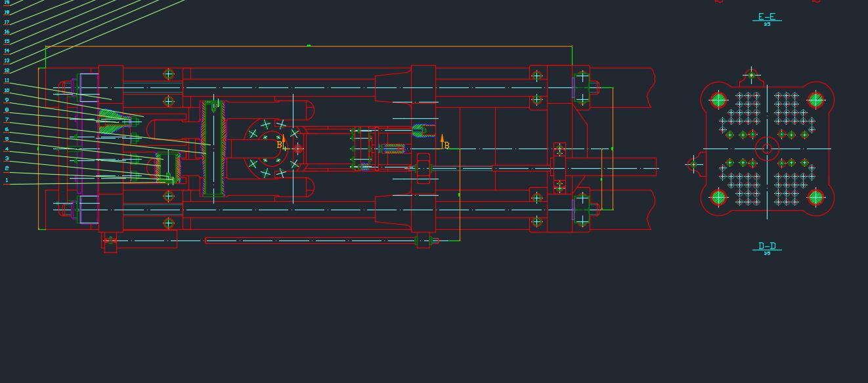Pick the top-left green tie-bar circle in D-D view

[718, 100]
